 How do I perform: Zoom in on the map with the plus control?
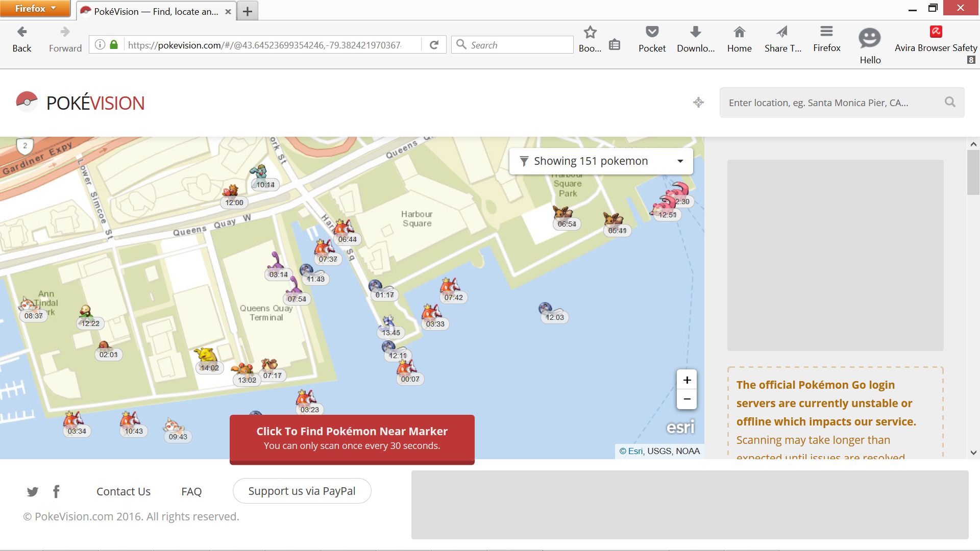(x=687, y=380)
